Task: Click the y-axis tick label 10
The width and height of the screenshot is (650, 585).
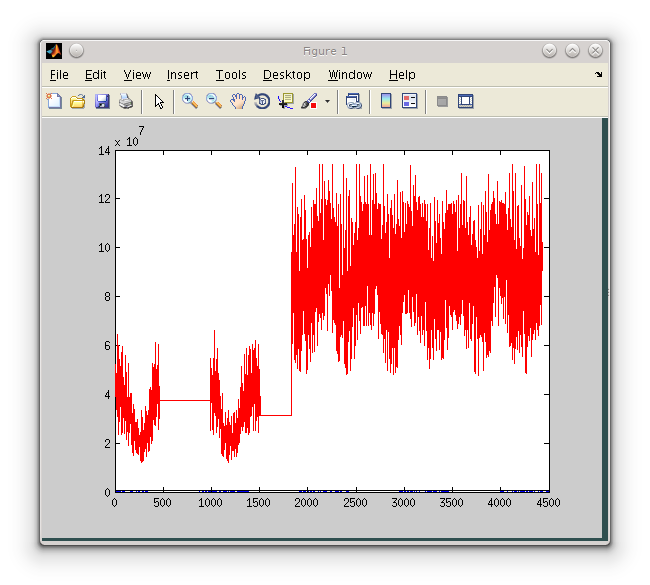Action: (x=104, y=248)
